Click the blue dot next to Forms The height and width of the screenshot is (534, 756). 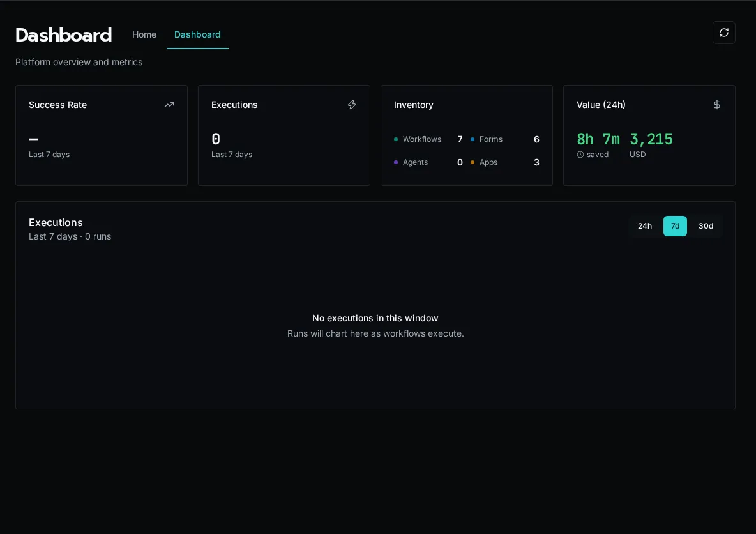[x=472, y=139]
